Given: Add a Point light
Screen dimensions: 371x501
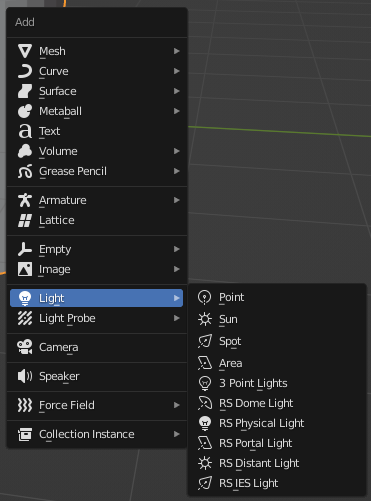Looking at the screenshot, I should tap(277, 297).
